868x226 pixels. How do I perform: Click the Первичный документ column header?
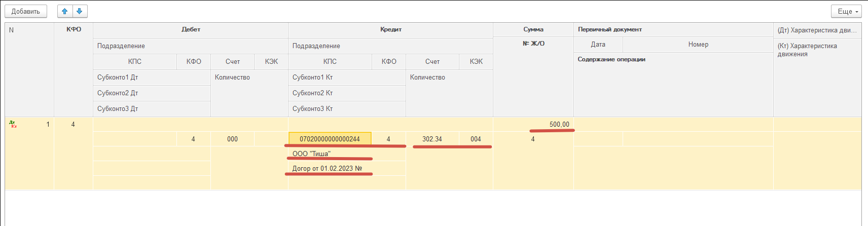tap(609, 29)
